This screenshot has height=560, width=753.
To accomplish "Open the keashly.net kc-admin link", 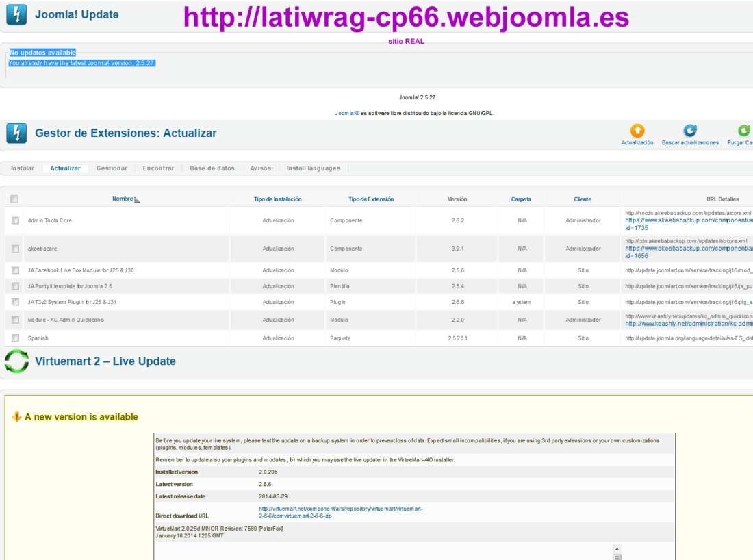I will click(x=689, y=324).
